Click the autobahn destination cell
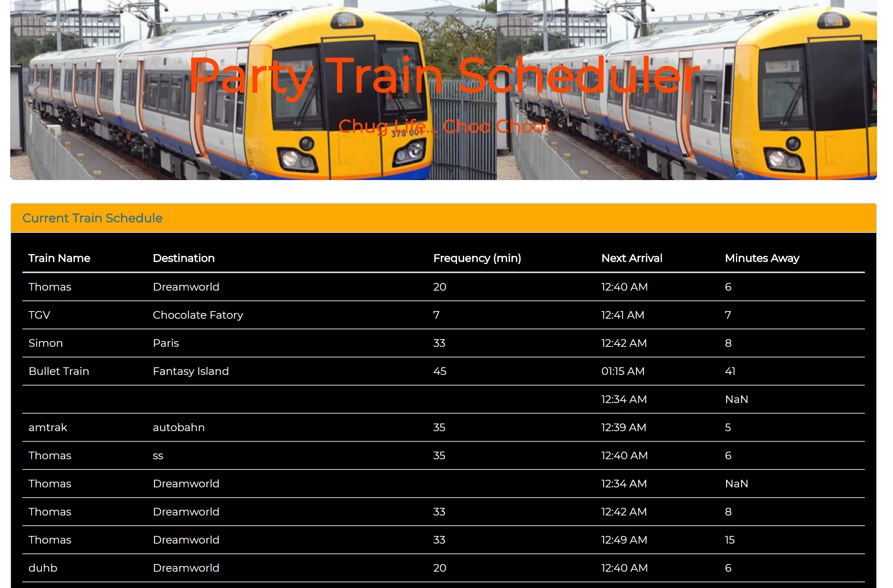Image resolution: width=893 pixels, height=588 pixels. coord(179,427)
